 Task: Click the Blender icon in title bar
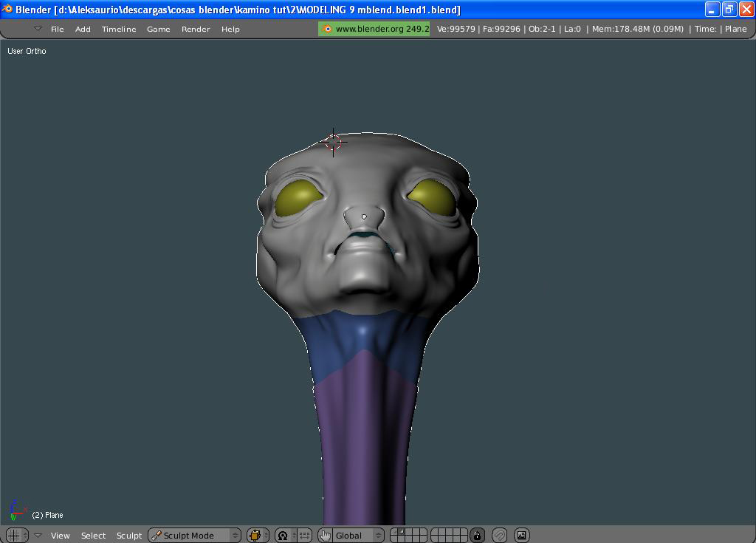coord(7,9)
